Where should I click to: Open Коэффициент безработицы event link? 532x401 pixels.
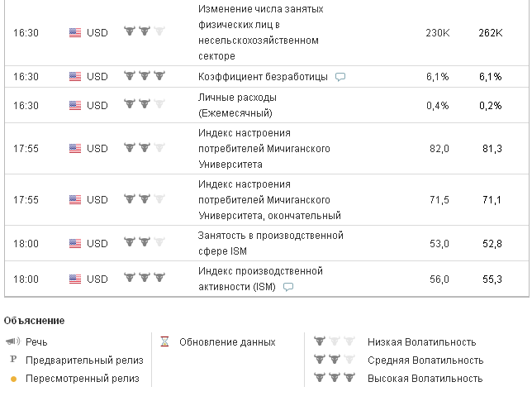coord(263,77)
